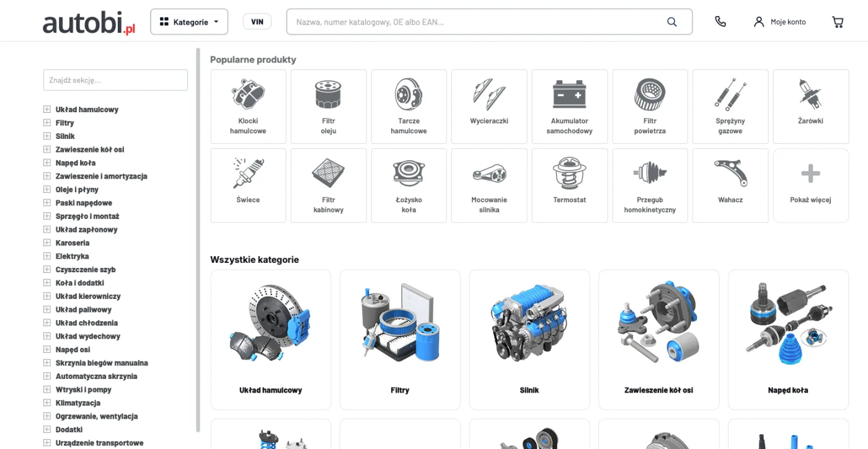This screenshot has height=449, width=868.
Task: Expand the Układ hamulcowy tree node
Action: click(x=47, y=109)
